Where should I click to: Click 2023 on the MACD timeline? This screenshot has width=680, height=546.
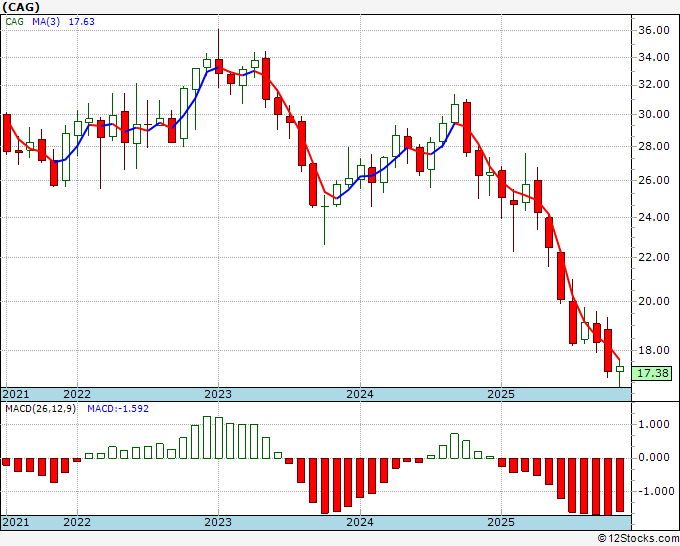coord(218,522)
